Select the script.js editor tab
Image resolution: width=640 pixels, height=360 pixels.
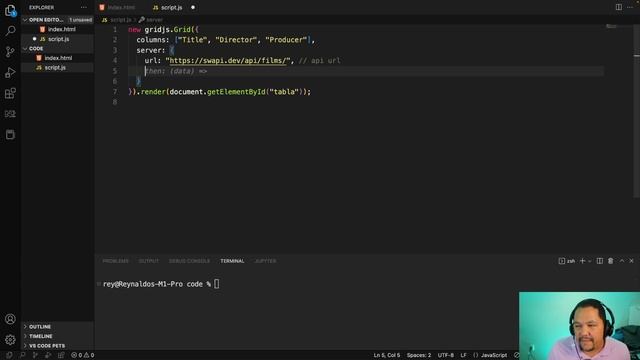point(172,7)
